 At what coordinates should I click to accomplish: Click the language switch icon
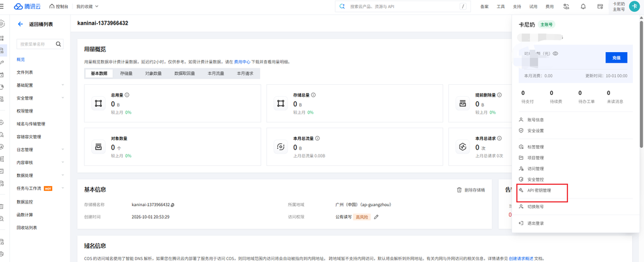click(567, 6)
